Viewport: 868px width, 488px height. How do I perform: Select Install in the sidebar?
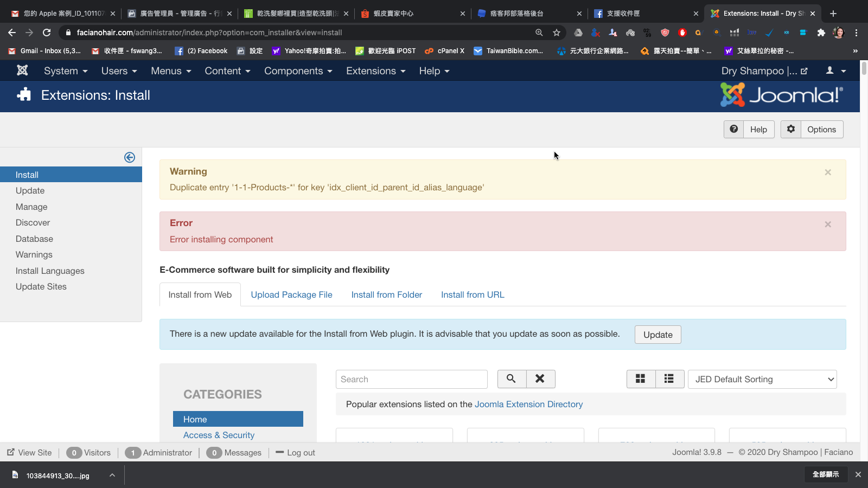pos(71,175)
